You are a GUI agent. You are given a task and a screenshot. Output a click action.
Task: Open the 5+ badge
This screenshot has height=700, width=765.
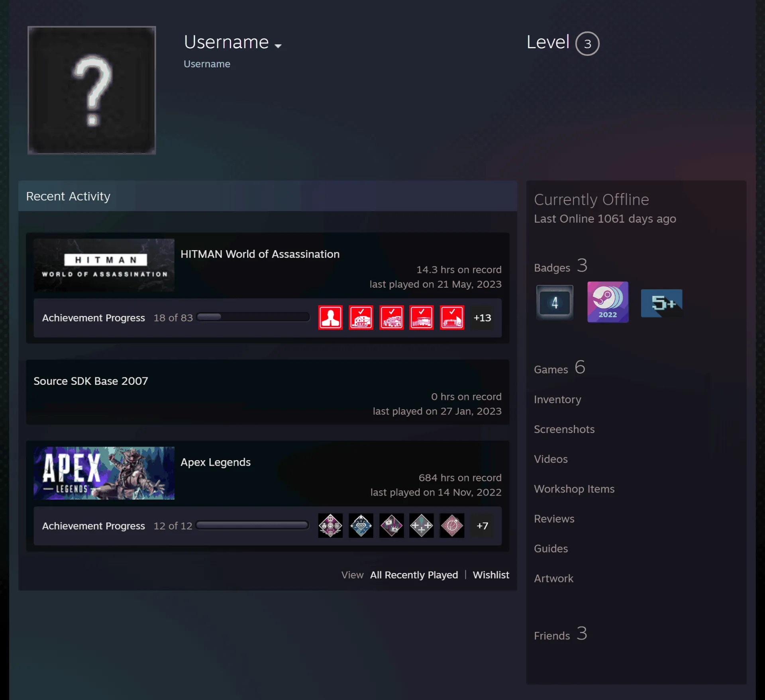[662, 303]
